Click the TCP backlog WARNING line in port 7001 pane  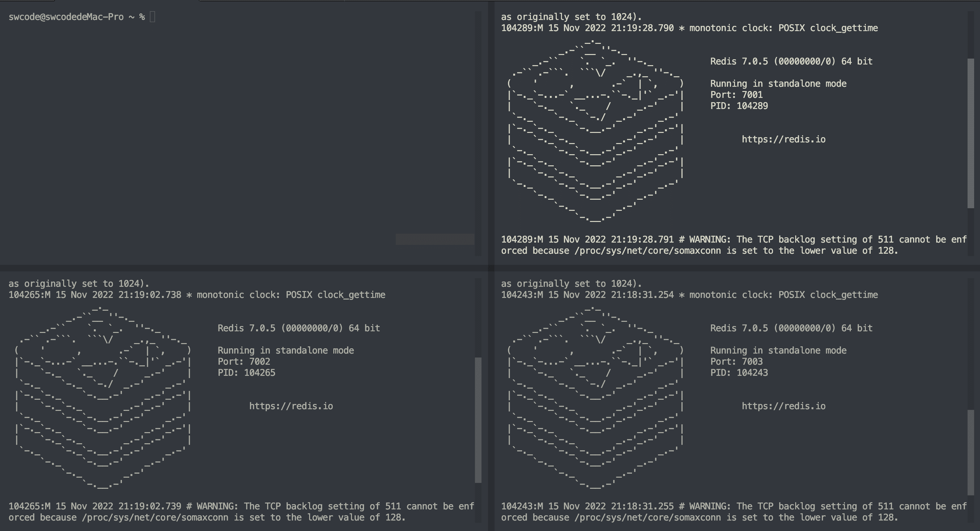point(733,240)
